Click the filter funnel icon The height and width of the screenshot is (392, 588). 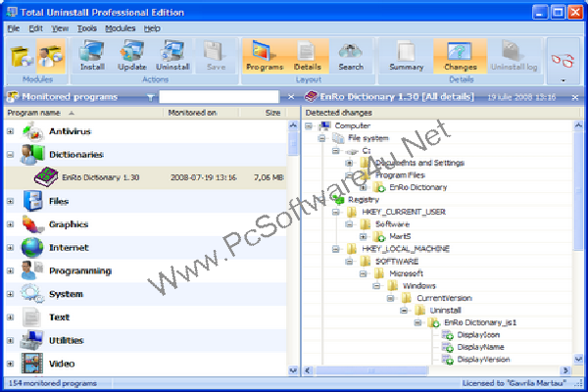(x=150, y=98)
